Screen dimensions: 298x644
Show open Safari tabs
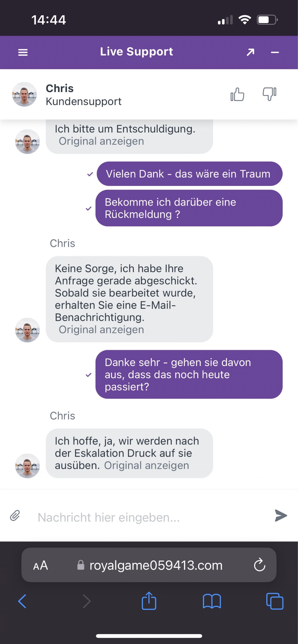tap(275, 601)
